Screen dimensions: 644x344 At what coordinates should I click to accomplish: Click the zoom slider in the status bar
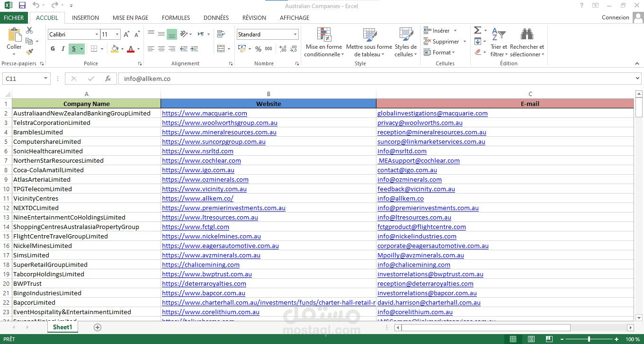tap(589, 339)
